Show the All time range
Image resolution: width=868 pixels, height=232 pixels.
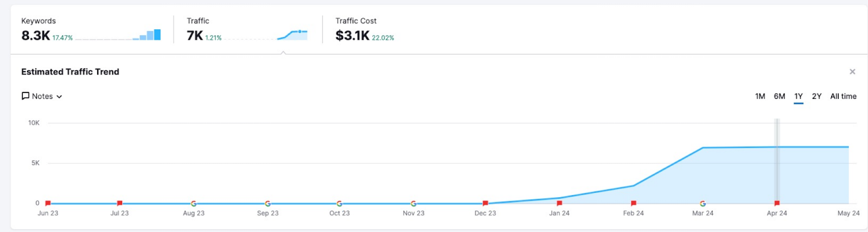[843, 96]
